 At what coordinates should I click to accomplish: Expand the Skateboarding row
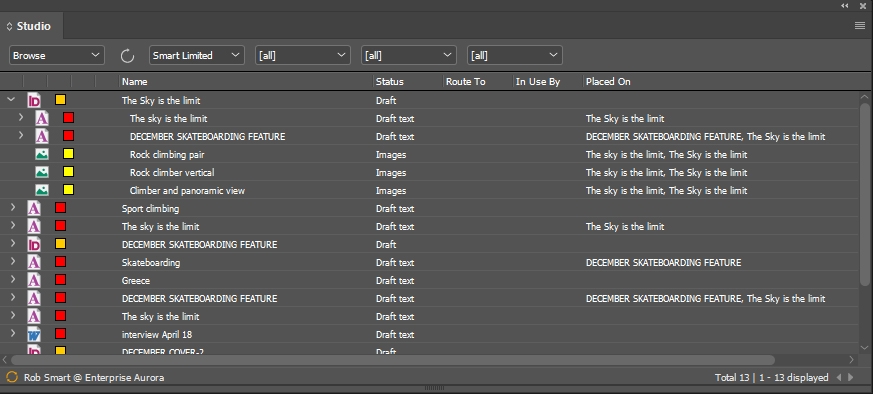pyautogui.click(x=13, y=262)
